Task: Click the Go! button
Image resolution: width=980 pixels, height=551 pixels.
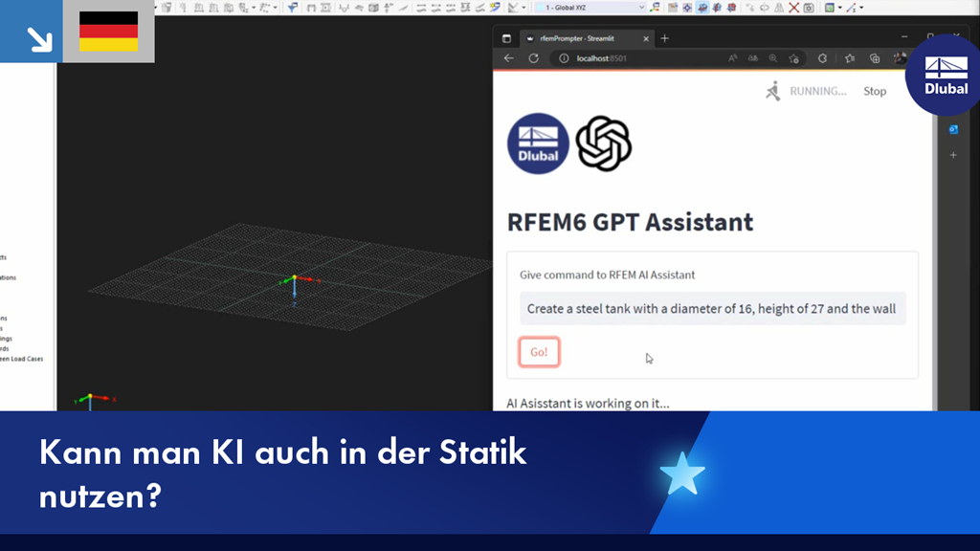Action: click(539, 352)
